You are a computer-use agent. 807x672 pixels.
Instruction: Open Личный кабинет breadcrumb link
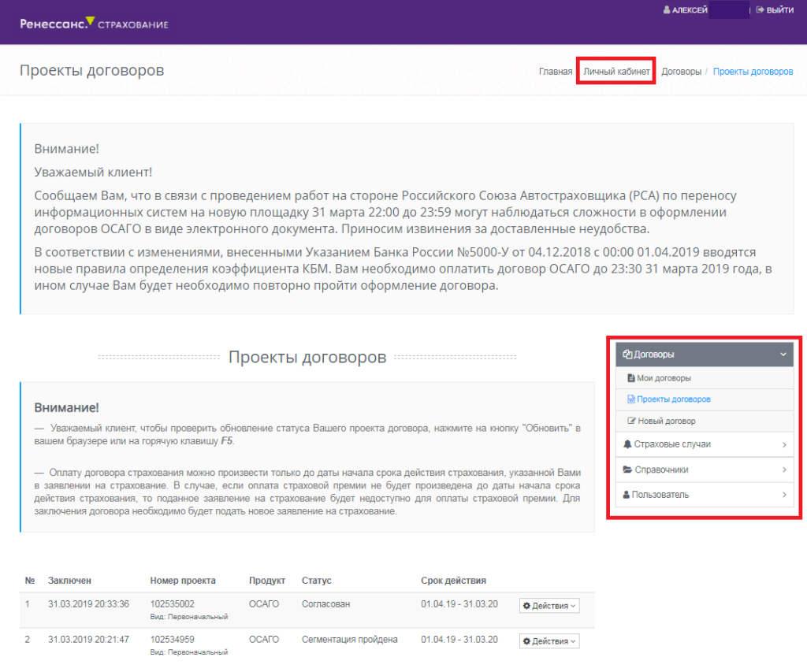(x=616, y=72)
